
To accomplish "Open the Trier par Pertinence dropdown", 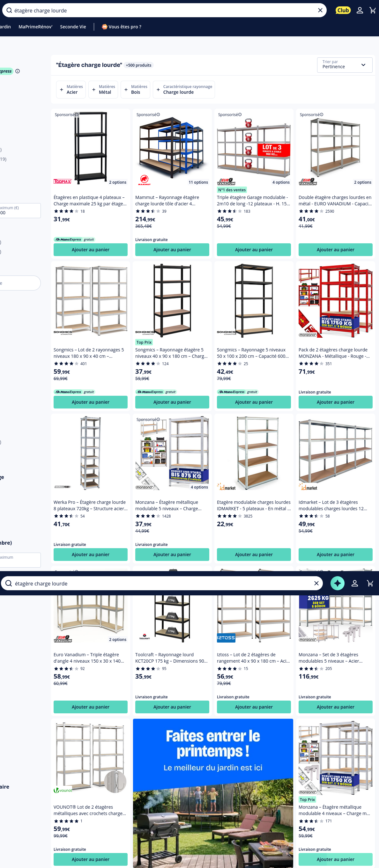I will [x=345, y=65].
